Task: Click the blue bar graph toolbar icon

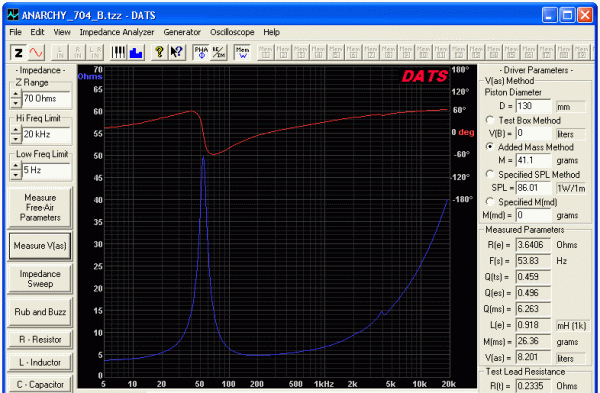Action: [136, 52]
